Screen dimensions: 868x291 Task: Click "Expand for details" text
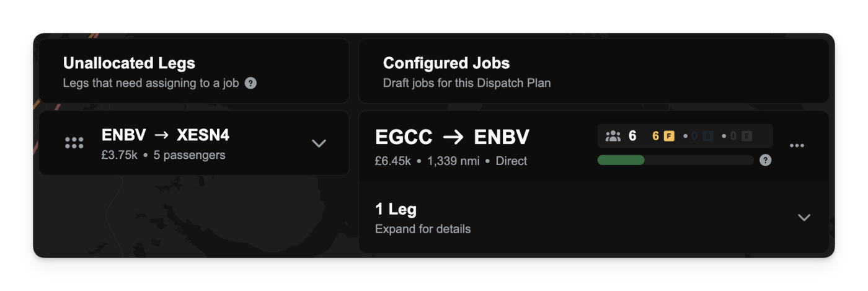423,229
